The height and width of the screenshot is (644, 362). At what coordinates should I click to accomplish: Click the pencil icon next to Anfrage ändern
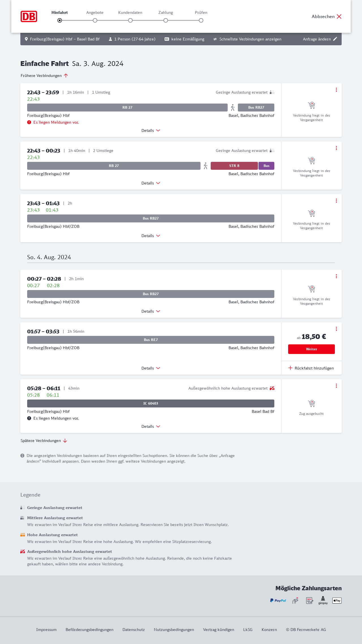click(x=335, y=39)
